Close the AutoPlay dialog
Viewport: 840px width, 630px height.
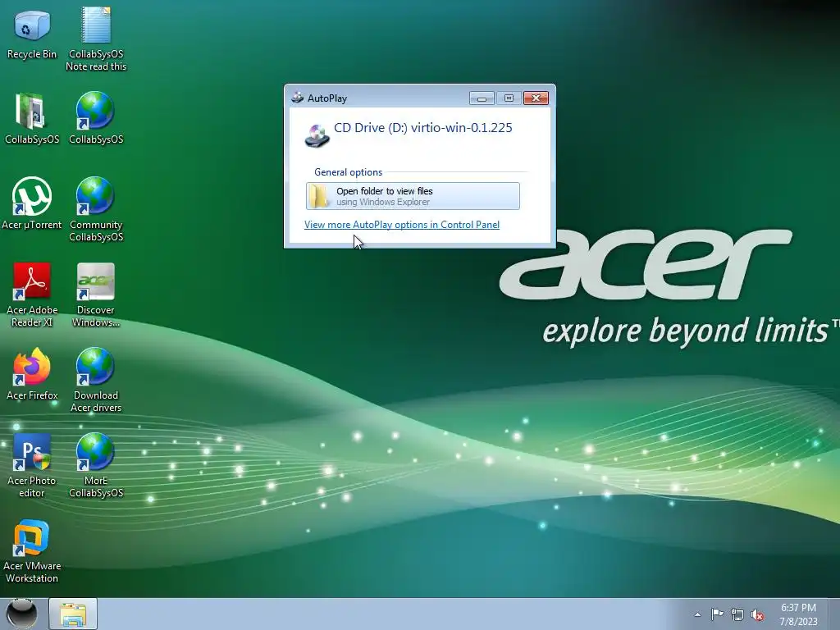point(536,98)
